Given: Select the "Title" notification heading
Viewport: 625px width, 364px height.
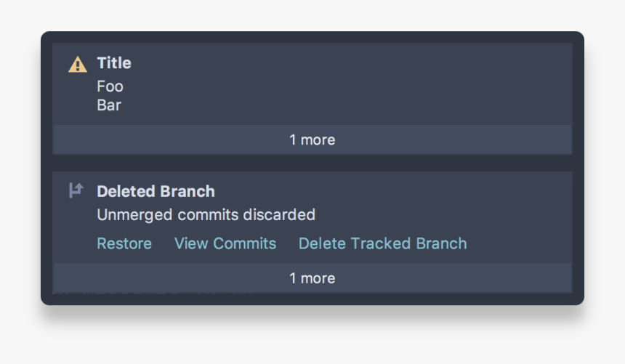Looking at the screenshot, I should (114, 63).
